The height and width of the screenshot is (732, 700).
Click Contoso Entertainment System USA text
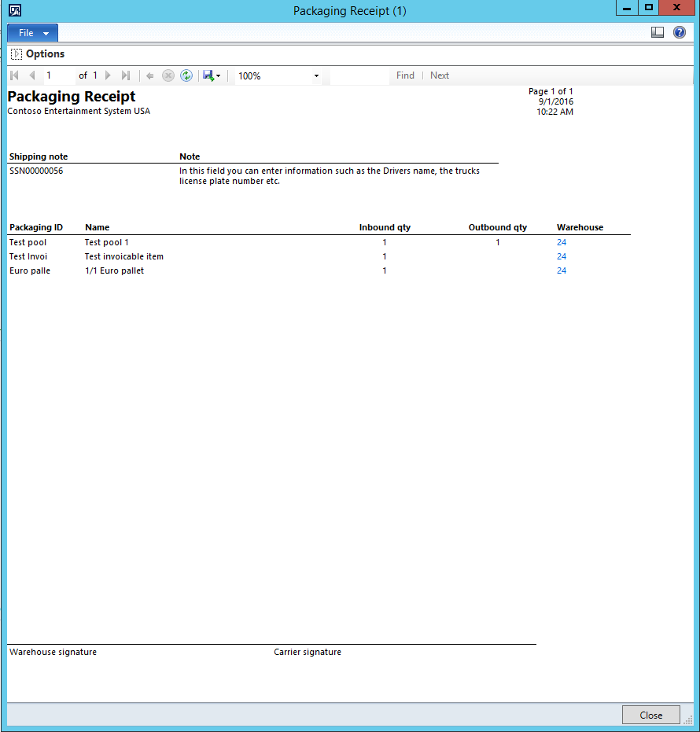pyautogui.click(x=79, y=111)
